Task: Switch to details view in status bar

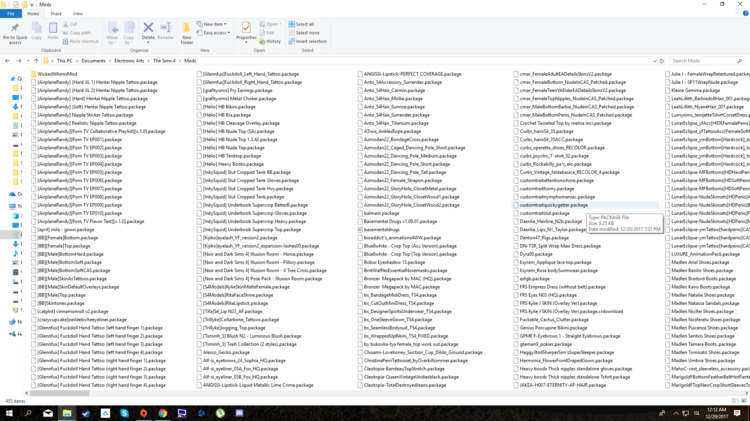Action: 735,401
